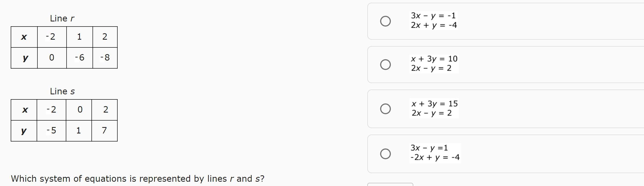Click the -8 cell in Line r table

coord(105,58)
